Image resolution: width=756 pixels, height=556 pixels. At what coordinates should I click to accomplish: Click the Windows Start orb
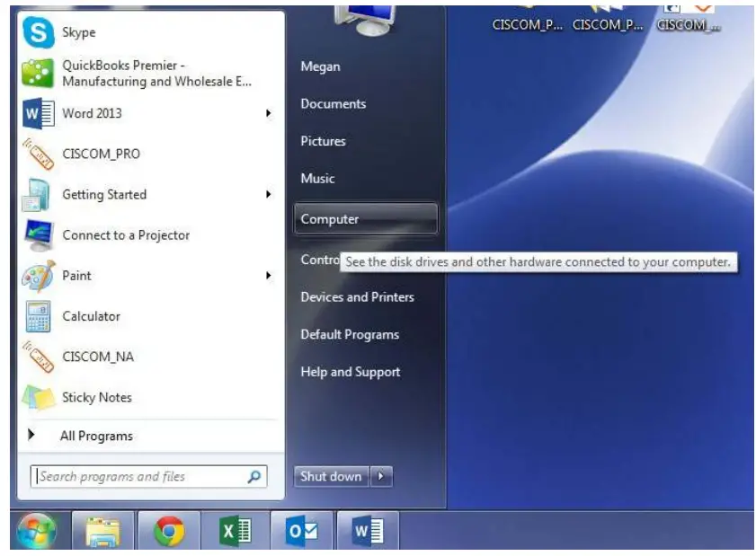coord(36,531)
